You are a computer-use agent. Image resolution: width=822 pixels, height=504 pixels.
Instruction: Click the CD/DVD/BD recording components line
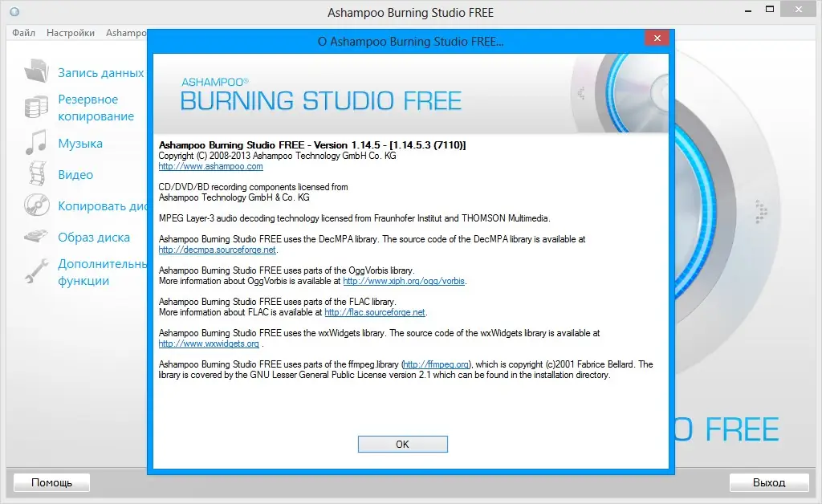(253, 187)
